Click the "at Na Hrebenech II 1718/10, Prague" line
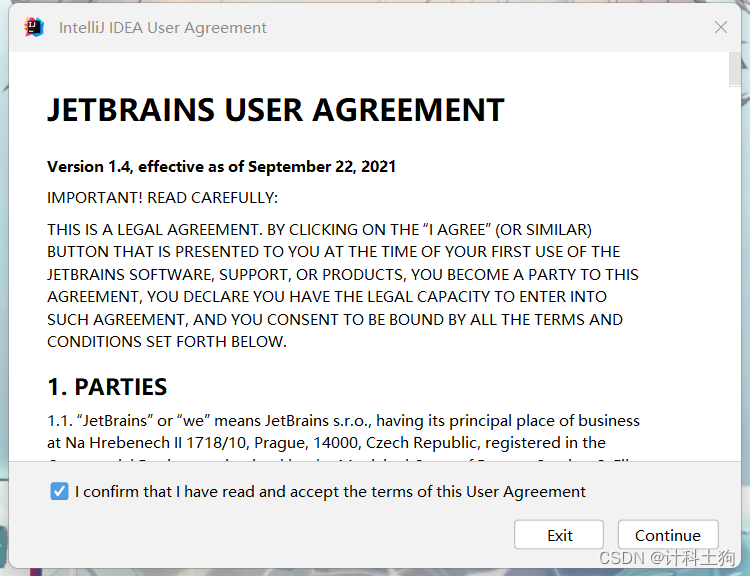 click(326, 443)
